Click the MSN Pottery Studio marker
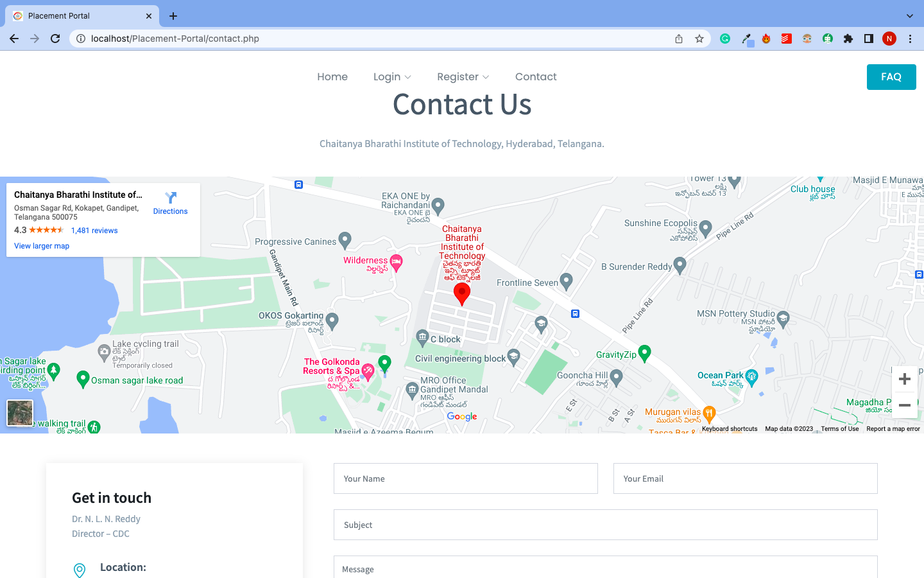924x578 pixels. point(783,319)
